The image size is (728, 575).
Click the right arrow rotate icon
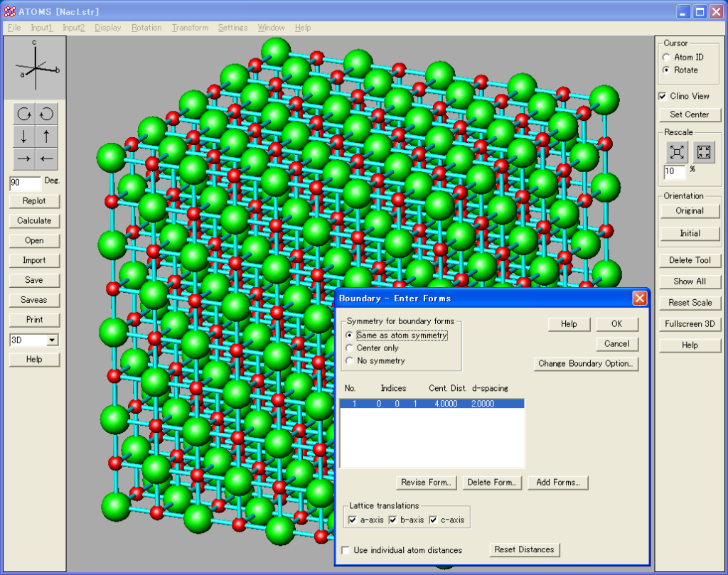[x=24, y=158]
